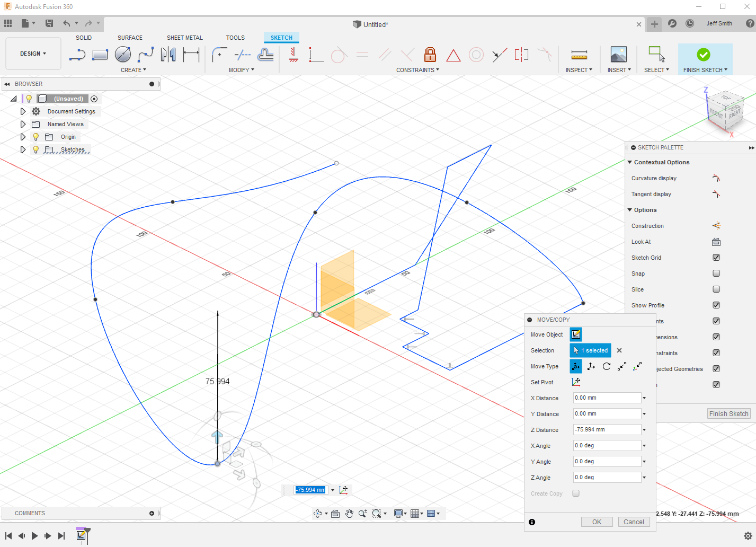Open the CREATE dropdown menu
The width and height of the screenshot is (756, 547).
coord(134,69)
